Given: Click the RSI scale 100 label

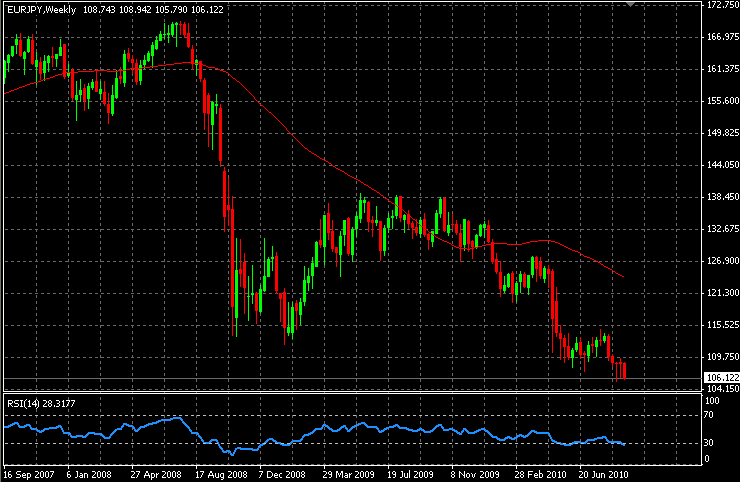Looking at the screenshot, I should coord(712,401).
